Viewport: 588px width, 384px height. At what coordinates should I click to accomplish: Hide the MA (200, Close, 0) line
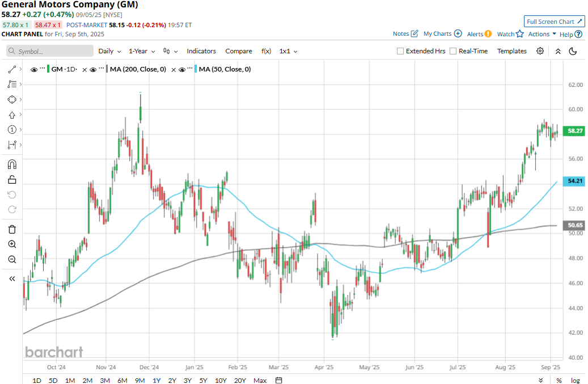(93, 70)
